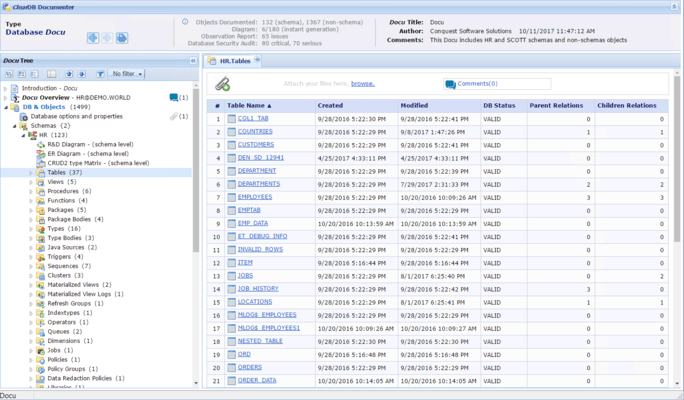This screenshot has height=400, width=684.
Task: Click the back navigation arrow icon
Action: 92,38
